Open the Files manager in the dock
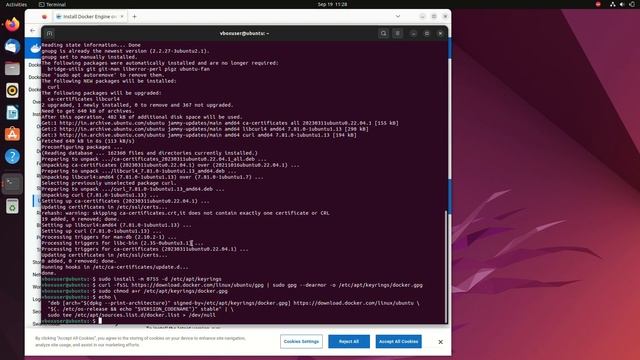This screenshot has width=640, height=360. pyautogui.click(x=12, y=69)
